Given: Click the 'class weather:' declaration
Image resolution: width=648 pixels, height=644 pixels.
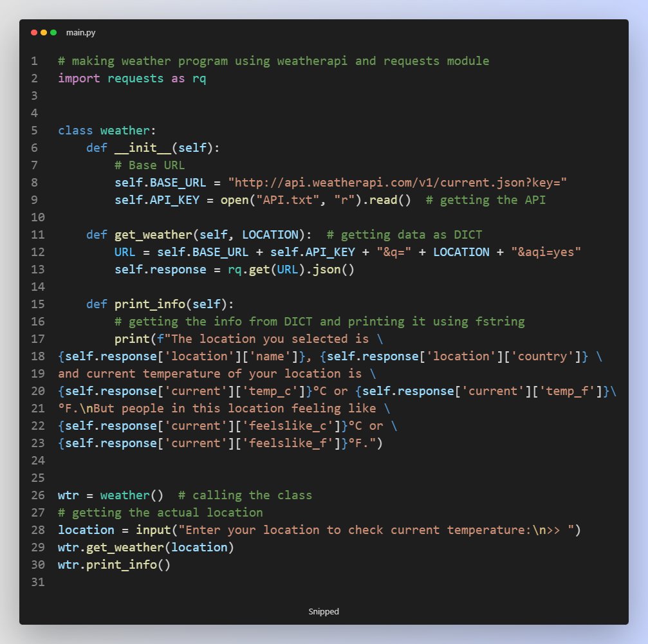Looking at the screenshot, I should tap(107, 131).
